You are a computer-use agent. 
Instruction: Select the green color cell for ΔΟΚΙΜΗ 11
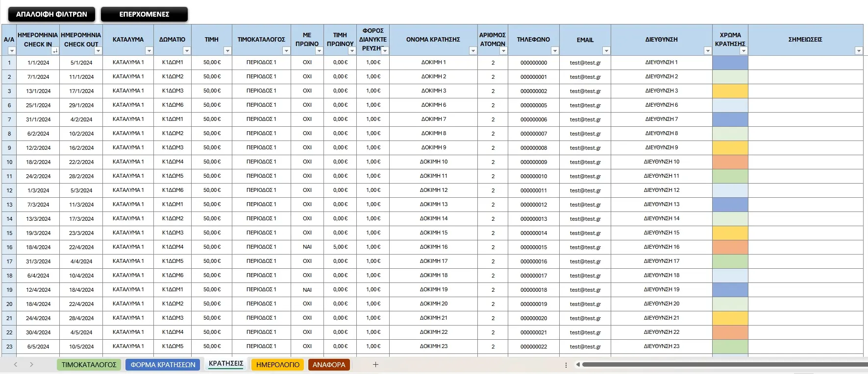tap(730, 176)
